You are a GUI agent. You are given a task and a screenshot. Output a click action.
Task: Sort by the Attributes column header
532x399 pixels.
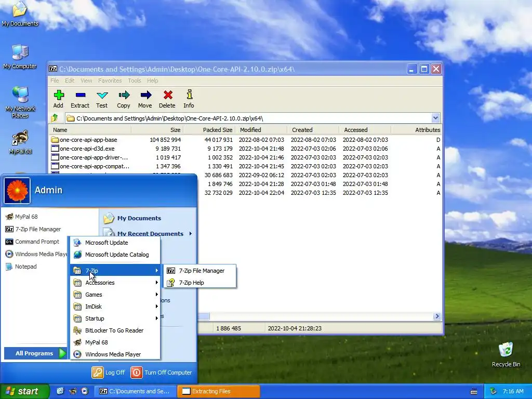[x=417, y=130]
